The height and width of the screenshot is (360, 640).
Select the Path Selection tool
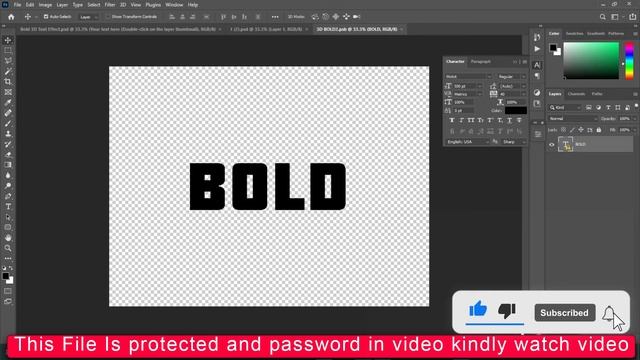pyautogui.click(x=8, y=217)
